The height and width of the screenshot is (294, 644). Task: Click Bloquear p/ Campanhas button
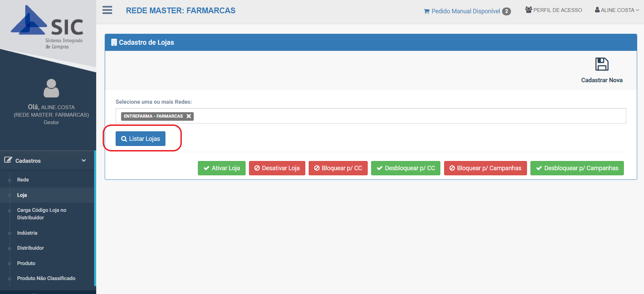click(485, 168)
